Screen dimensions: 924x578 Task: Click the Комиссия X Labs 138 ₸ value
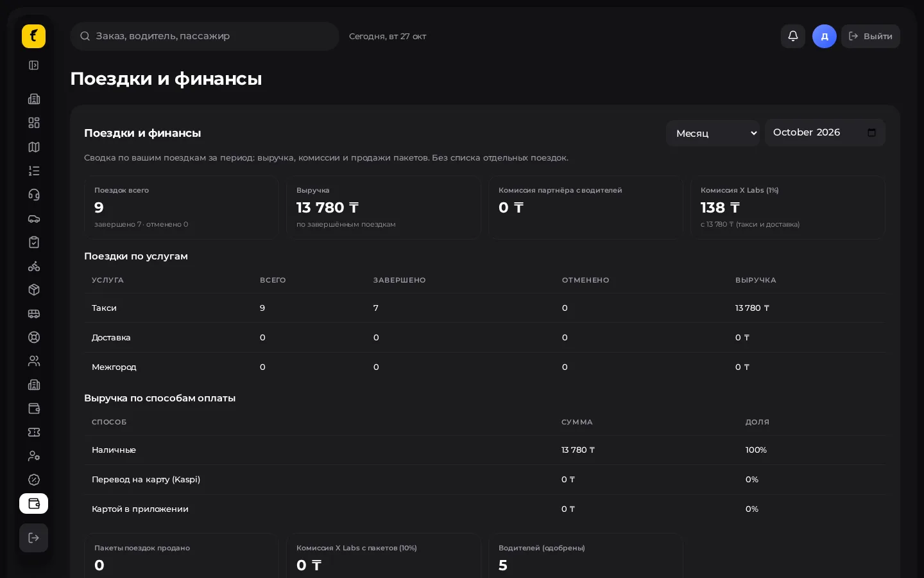click(x=720, y=207)
